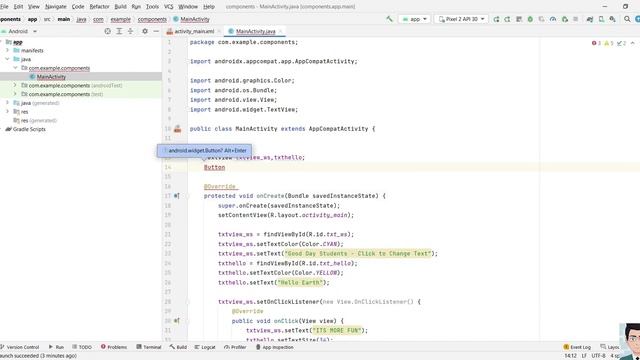Click the Run with Coverage icon
This screenshot has width=640, height=360.
click(x=542, y=19)
